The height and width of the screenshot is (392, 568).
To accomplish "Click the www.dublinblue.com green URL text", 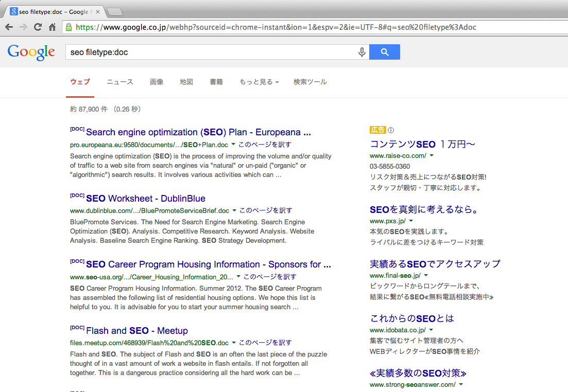I will pyautogui.click(x=149, y=210).
